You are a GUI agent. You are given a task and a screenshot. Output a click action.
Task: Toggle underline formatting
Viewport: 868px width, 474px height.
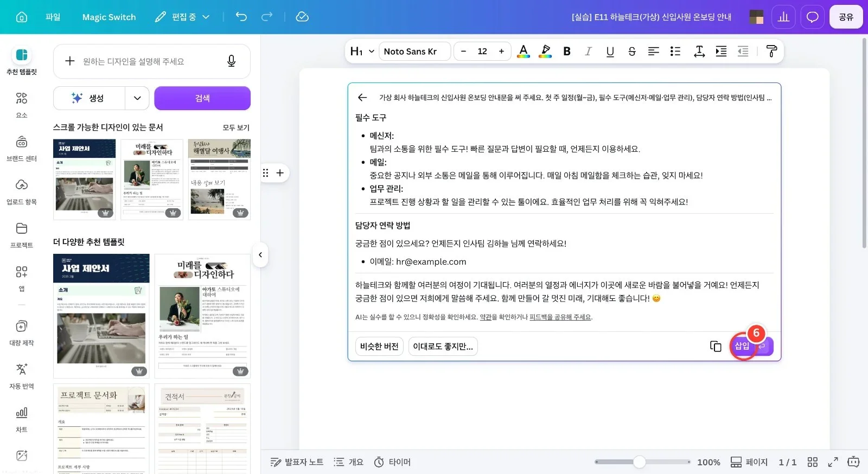pos(610,52)
